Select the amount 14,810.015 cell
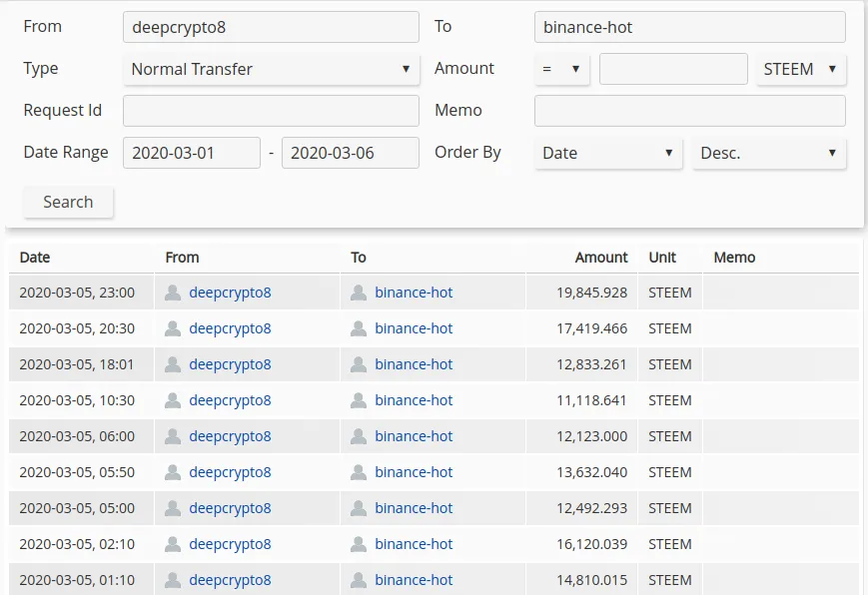The height and width of the screenshot is (595, 868). pyautogui.click(x=581, y=579)
